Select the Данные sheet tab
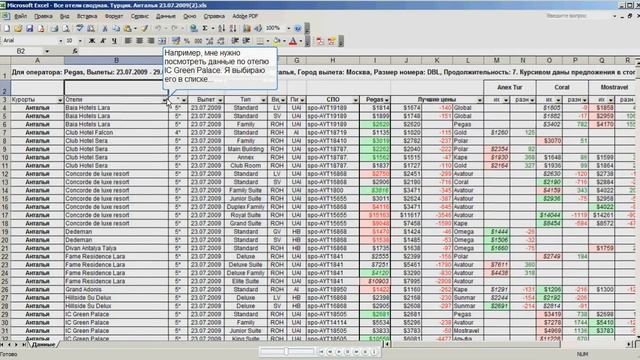 pos(43,345)
